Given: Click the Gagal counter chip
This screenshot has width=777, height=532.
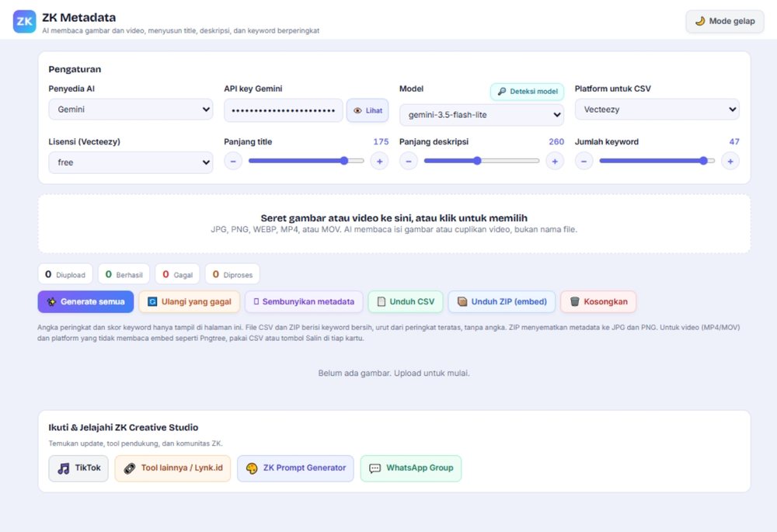Looking at the screenshot, I should (177, 274).
